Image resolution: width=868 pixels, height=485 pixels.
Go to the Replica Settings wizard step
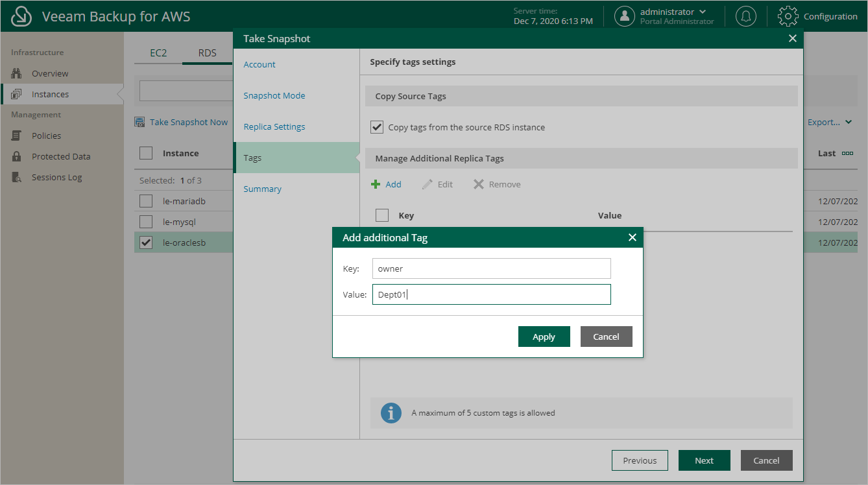click(274, 126)
